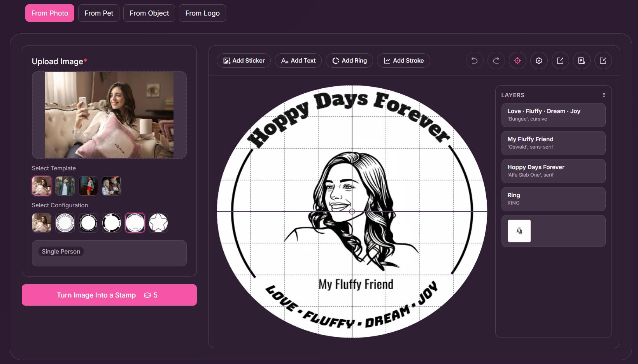Select the Ring layer in Layers panel
638x364 pixels.
tap(553, 199)
